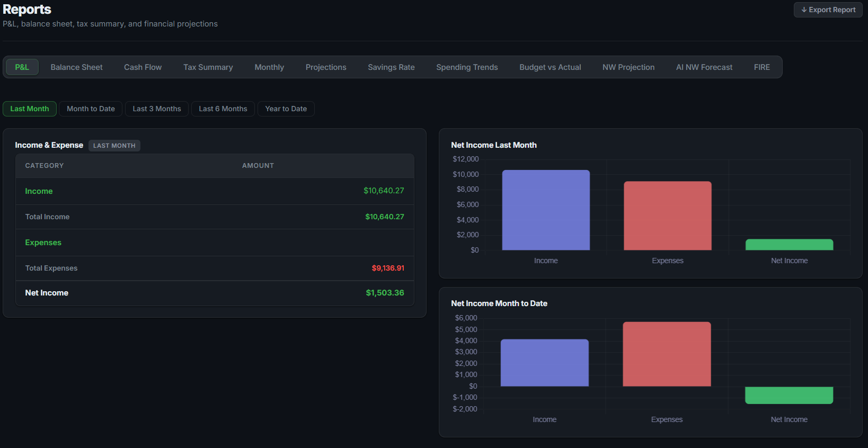Click the Total Income row label
The width and height of the screenshot is (868, 448).
(47, 217)
